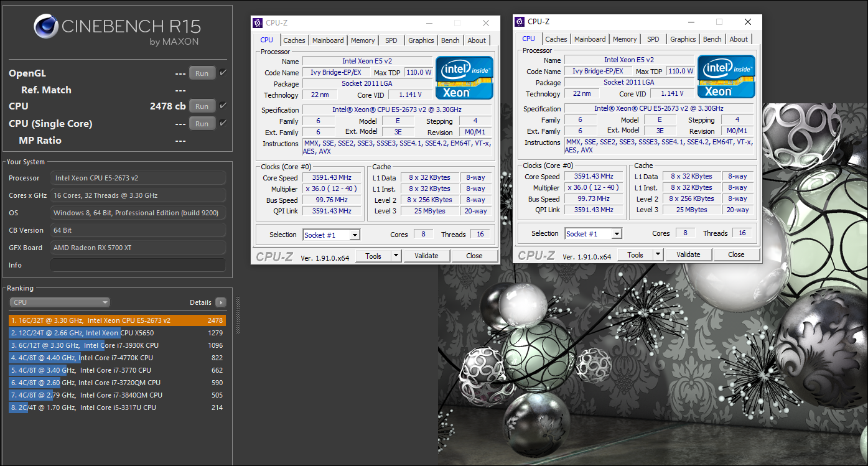The width and height of the screenshot is (868, 466).
Task: Click Close button in right CPU-Z
Action: 736,254
